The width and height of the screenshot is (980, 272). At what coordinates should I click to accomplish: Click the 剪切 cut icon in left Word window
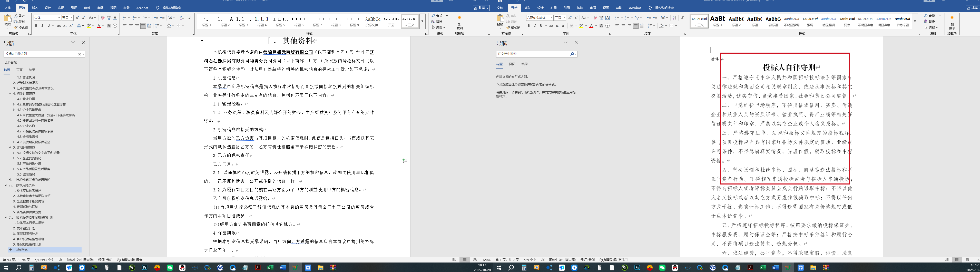16,16
